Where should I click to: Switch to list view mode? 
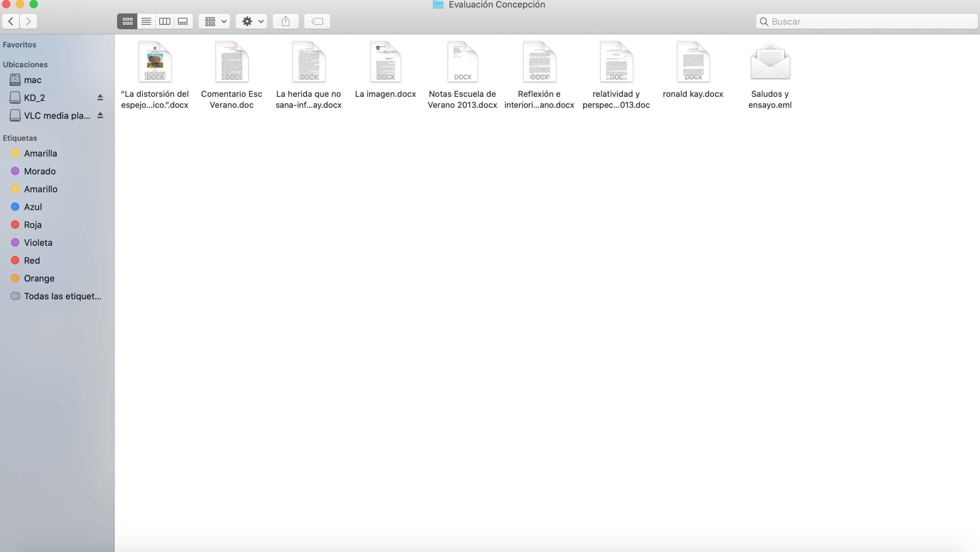(146, 21)
